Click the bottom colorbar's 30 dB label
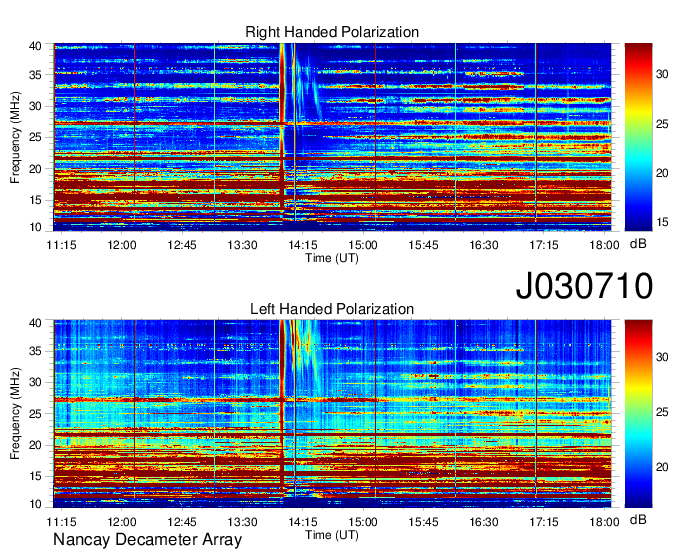This screenshot has width=680, height=552. point(662,357)
